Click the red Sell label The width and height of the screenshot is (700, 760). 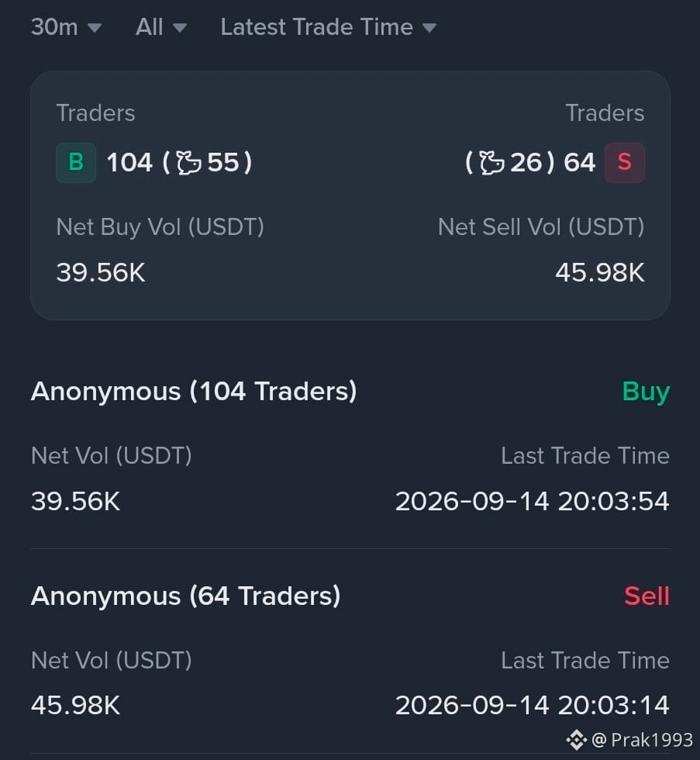647,596
